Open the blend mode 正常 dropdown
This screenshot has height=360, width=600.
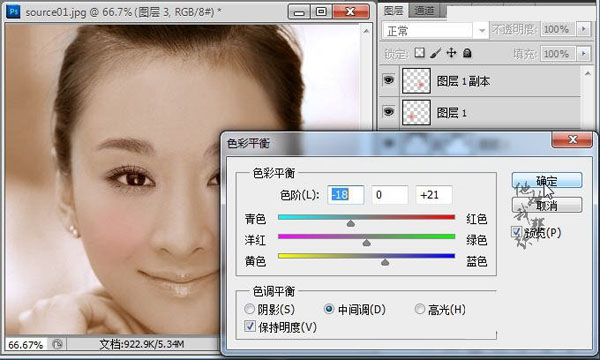pos(482,30)
